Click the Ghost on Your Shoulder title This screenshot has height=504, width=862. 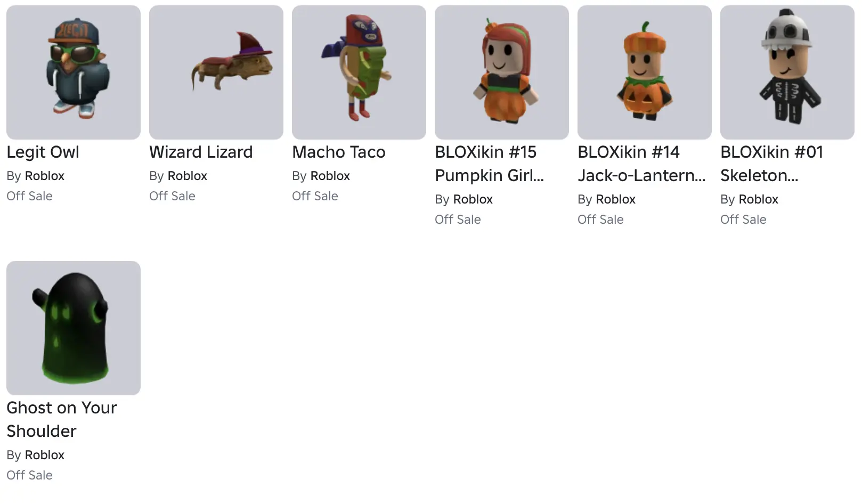pos(61,419)
